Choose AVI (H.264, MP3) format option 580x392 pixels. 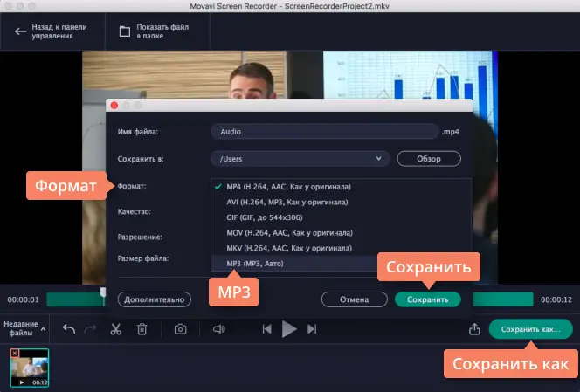[x=341, y=203]
